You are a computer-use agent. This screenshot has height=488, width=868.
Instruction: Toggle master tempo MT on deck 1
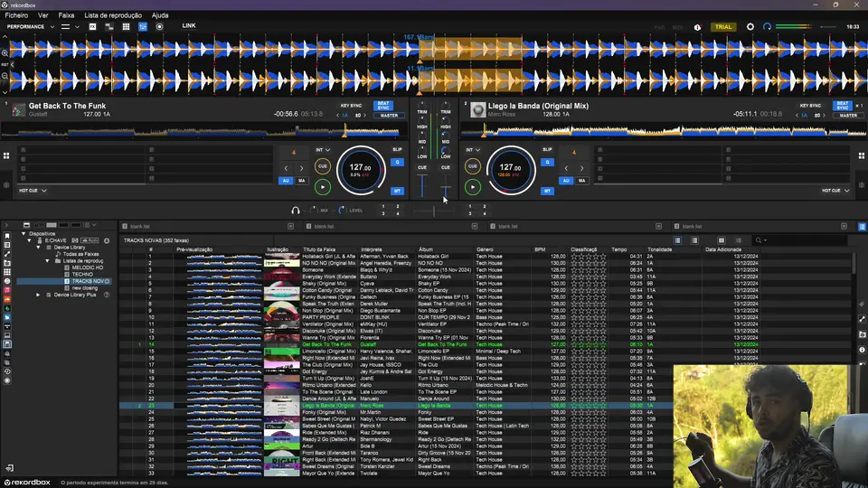point(397,191)
